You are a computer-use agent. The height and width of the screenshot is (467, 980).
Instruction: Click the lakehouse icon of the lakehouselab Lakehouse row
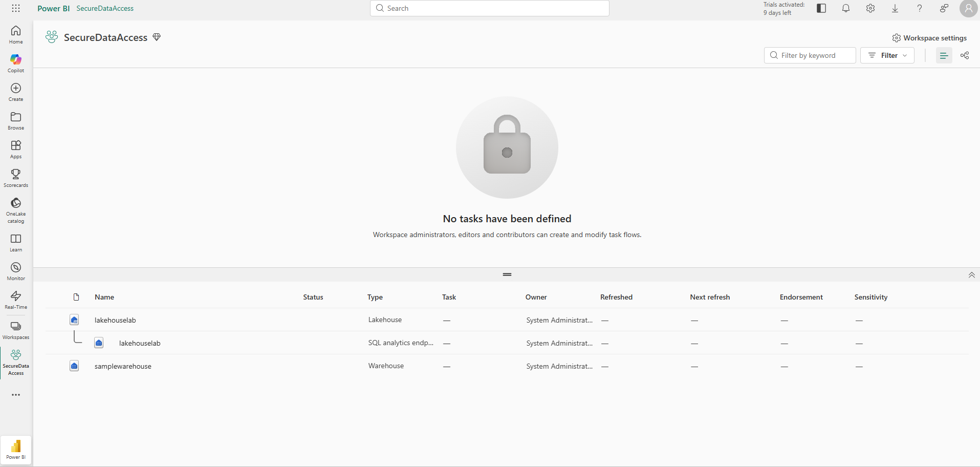(74, 320)
